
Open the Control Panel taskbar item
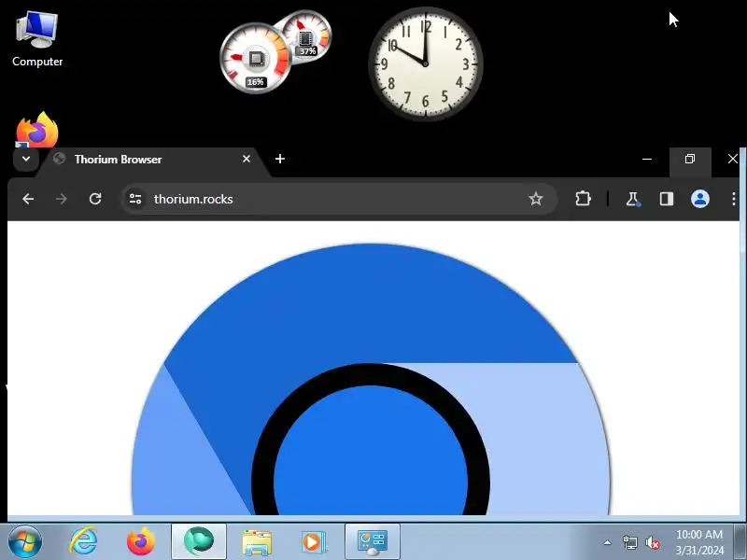point(372,542)
